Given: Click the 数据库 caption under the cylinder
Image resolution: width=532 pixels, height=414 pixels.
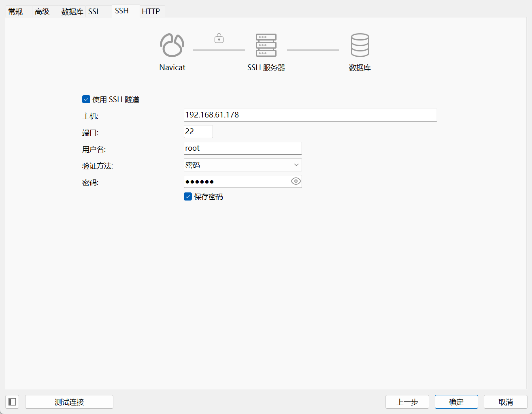Looking at the screenshot, I should [x=360, y=68].
